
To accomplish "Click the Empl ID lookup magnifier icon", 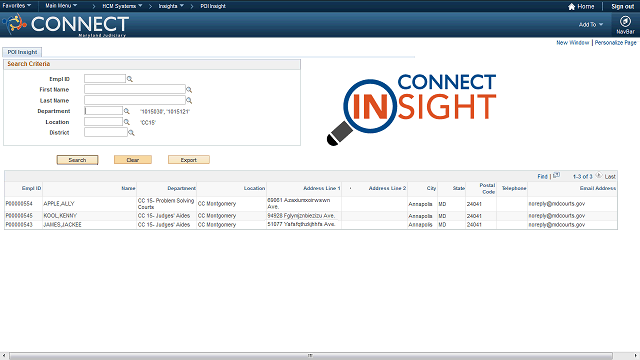I will tap(130, 79).
